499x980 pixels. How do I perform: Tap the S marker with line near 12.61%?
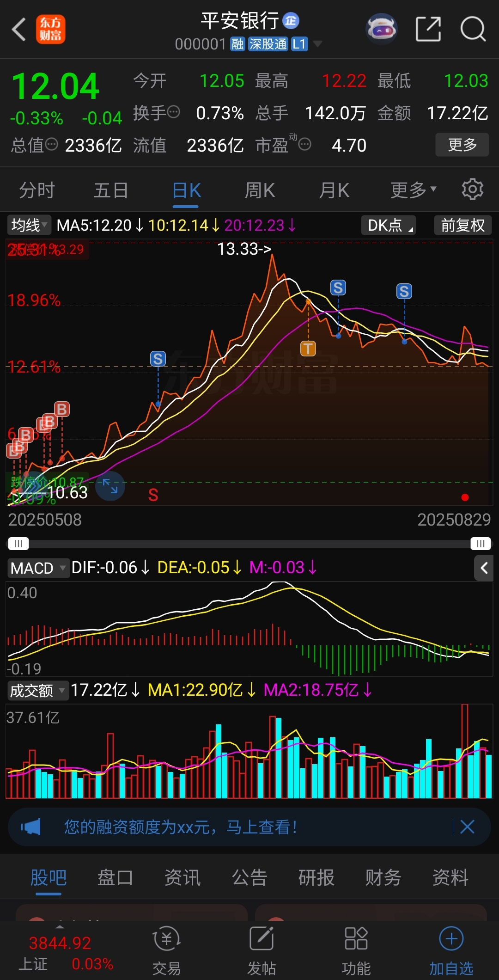click(158, 359)
